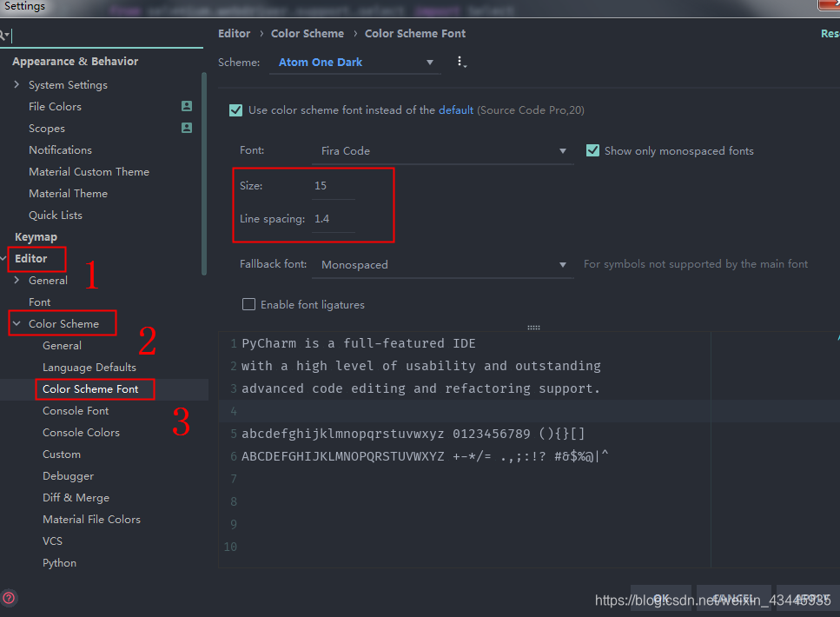
Task: Click the Color Scheme Font breadcrumb item
Action: point(415,33)
